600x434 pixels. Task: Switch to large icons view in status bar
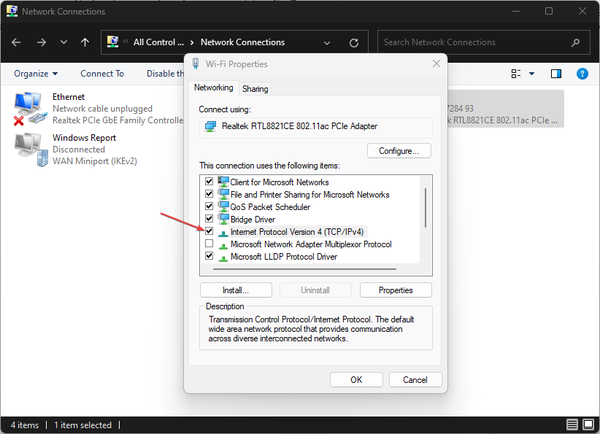(588, 424)
